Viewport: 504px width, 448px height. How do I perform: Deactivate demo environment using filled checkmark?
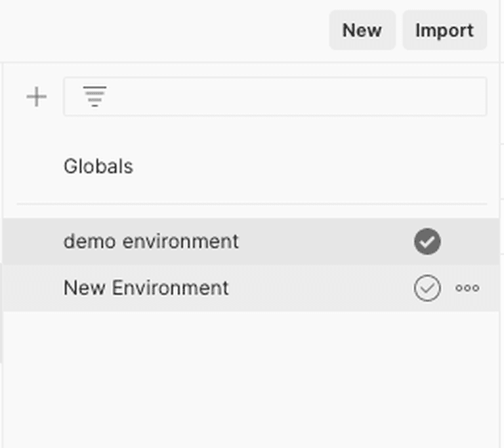427,241
